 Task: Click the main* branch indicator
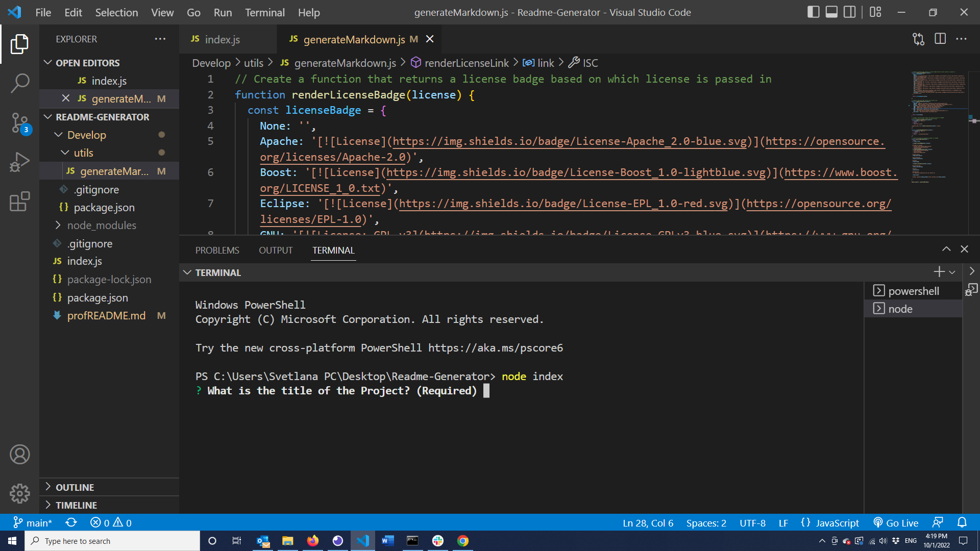(x=32, y=522)
